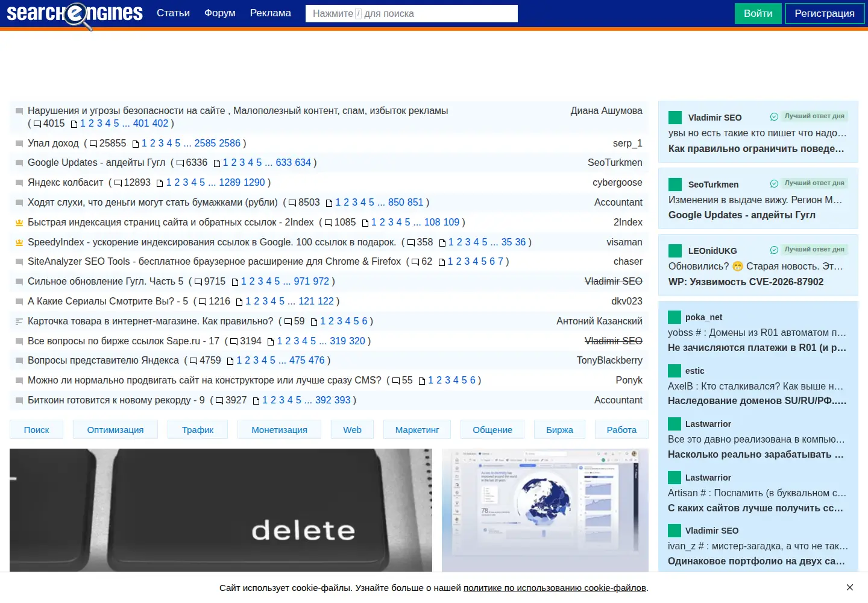Select the Маркетинг category tab
868x603 pixels.
417,430
